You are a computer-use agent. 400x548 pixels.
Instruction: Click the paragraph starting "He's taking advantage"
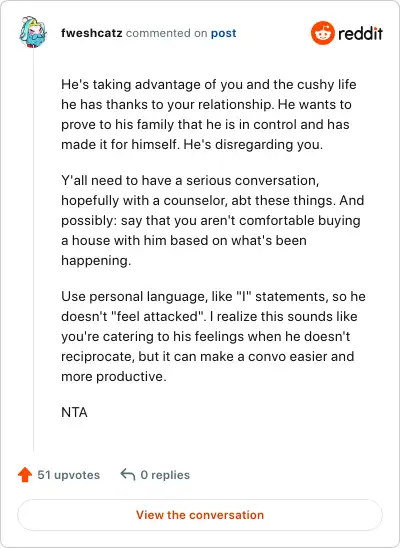[209, 114]
